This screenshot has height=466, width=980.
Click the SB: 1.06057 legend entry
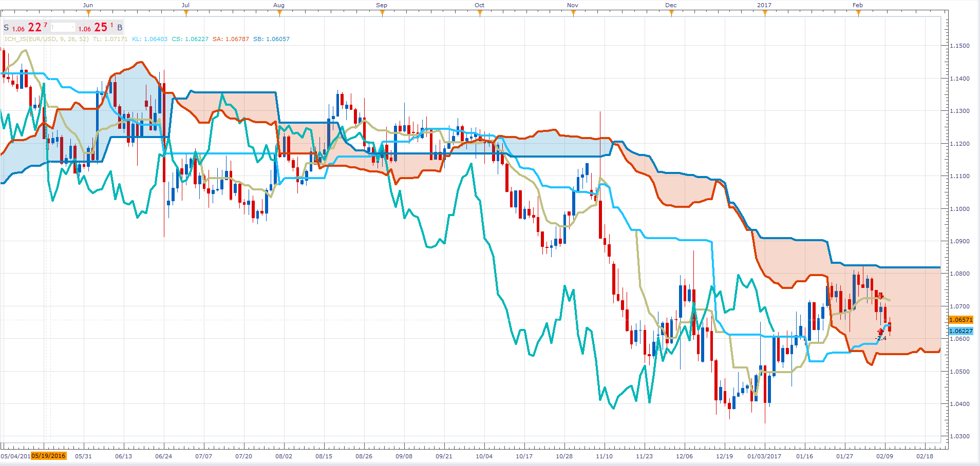(x=271, y=39)
